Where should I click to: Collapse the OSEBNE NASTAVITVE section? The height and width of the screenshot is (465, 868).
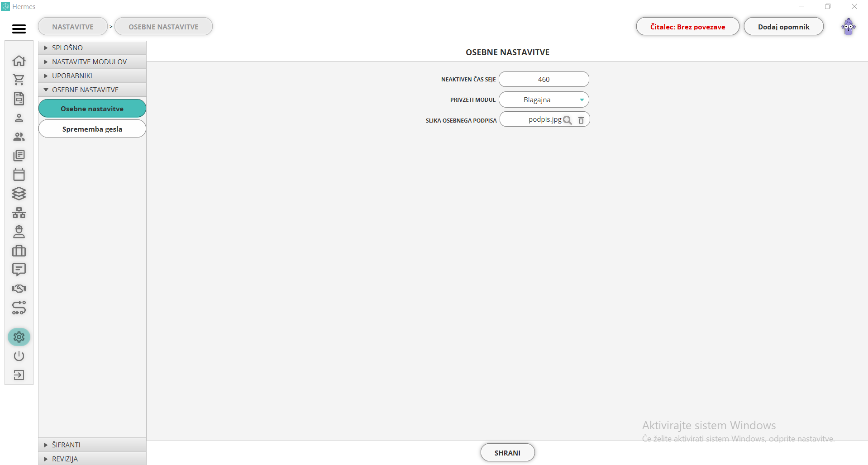[92, 90]
